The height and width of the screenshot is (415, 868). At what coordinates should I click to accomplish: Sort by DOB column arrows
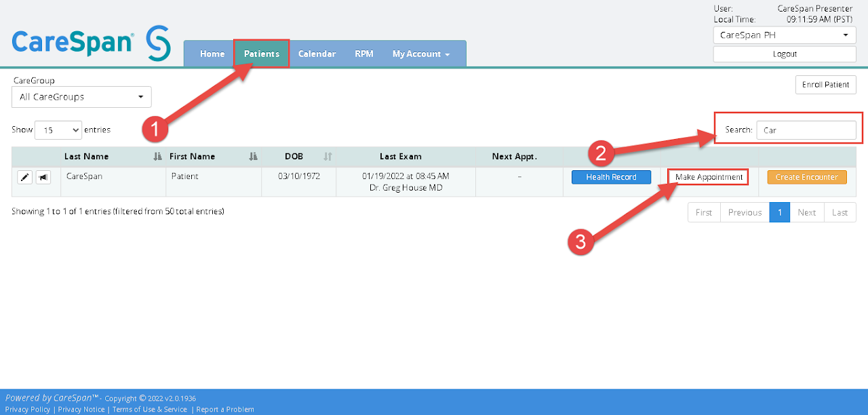[x=328, y=157]
